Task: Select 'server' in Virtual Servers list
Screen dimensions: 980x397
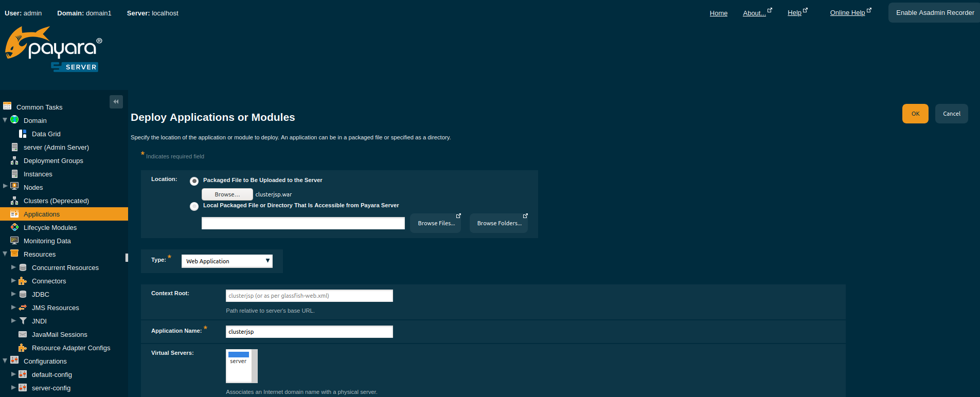Action: click(238, 361)
